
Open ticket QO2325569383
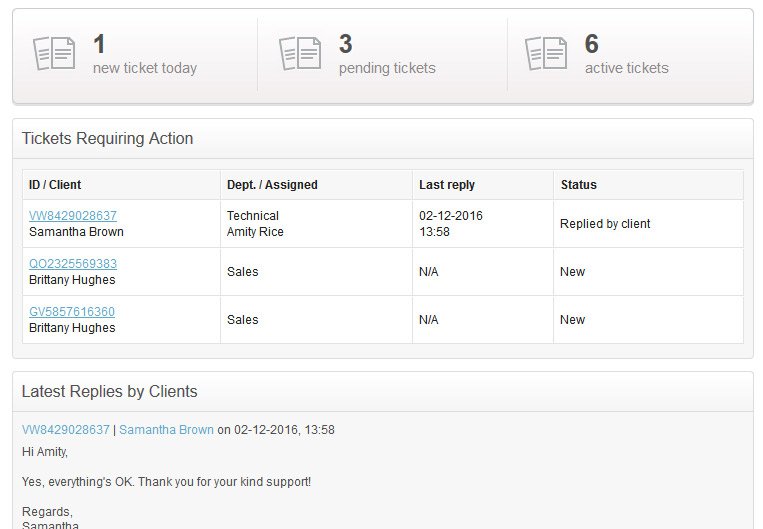(x=73, y=264)
